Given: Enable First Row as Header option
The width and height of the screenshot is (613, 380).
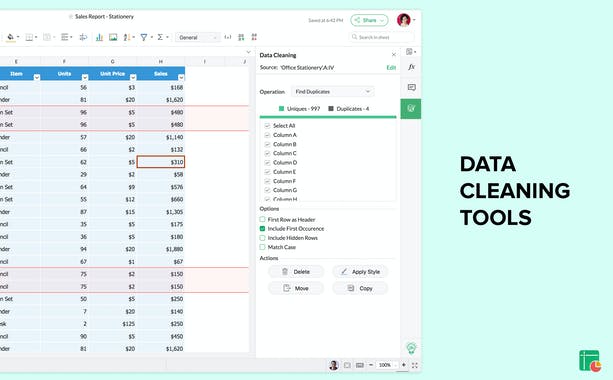Looking at the screenshot, I should click(x=262, y=219).
